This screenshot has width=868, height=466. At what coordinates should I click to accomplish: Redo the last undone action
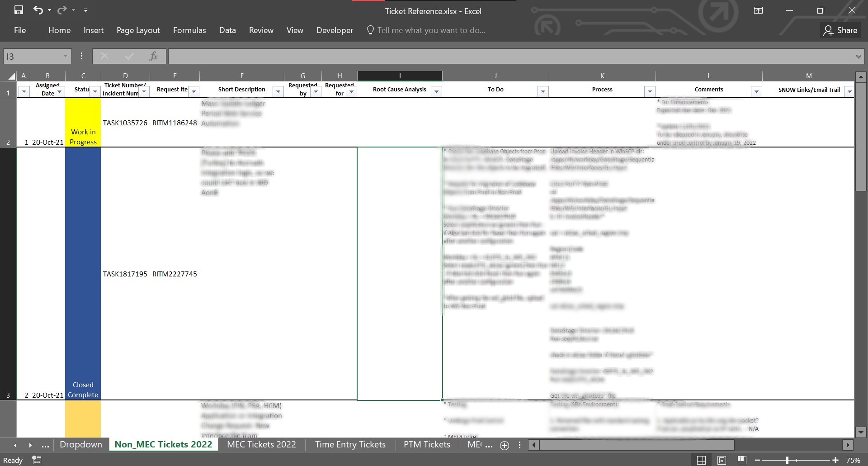pos(62,10)
